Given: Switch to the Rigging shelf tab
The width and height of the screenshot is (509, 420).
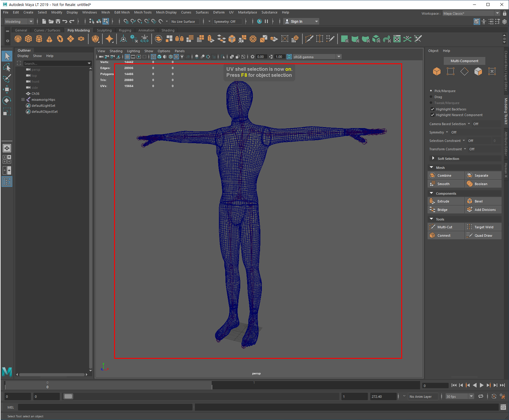Looking at the screenshot, I should (x=125, y=30).
